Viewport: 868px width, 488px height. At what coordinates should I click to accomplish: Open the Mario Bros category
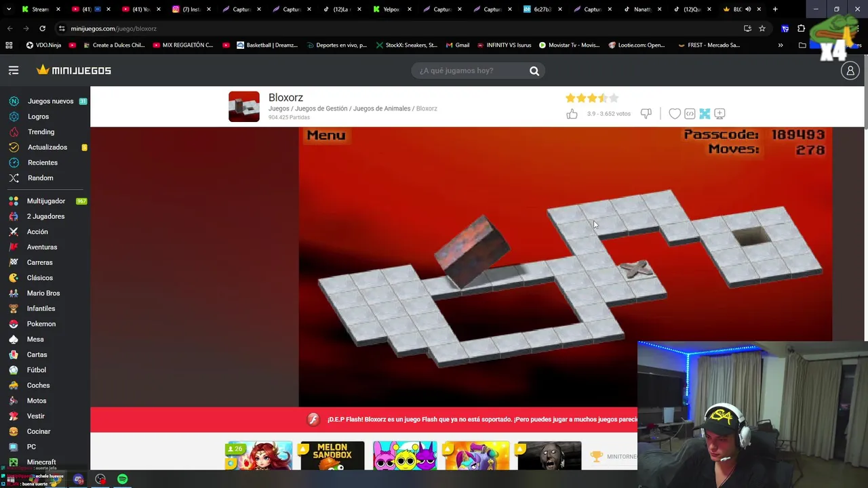coord(43,293)
